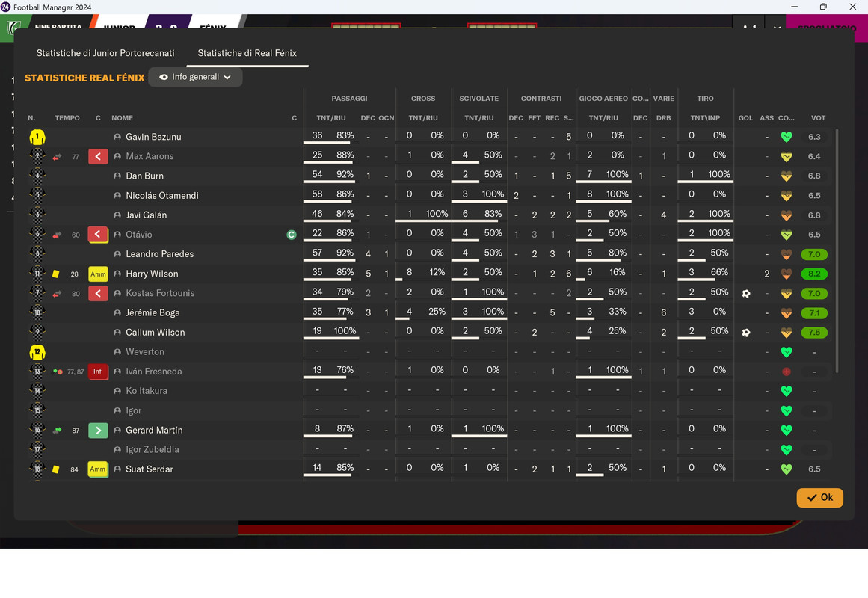Click Otávio's red substituted-off arrow icon
Image resolution: width=868 pixels, height=598 pixels.
[x=98, y=235]
